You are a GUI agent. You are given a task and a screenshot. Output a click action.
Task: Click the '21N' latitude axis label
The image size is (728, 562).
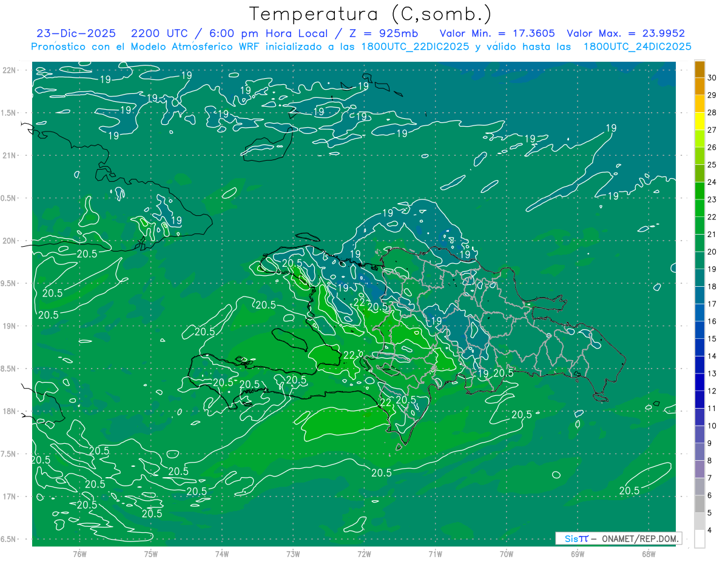tap(10, 155)
